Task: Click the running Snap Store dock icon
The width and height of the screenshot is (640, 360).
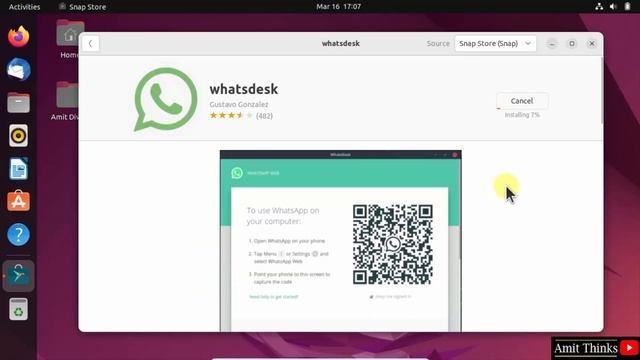Action: [x=18, y=276]
